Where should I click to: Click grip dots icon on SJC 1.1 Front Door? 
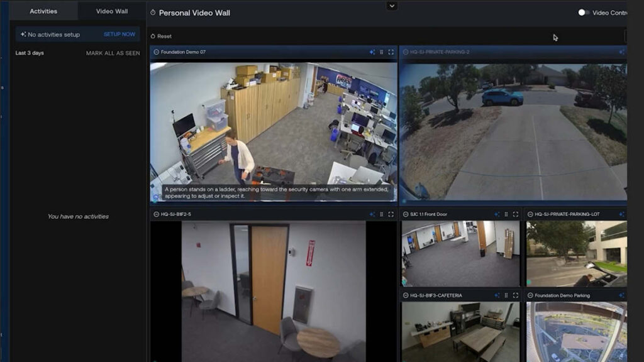pyautogui.click(x=506, y=214)
